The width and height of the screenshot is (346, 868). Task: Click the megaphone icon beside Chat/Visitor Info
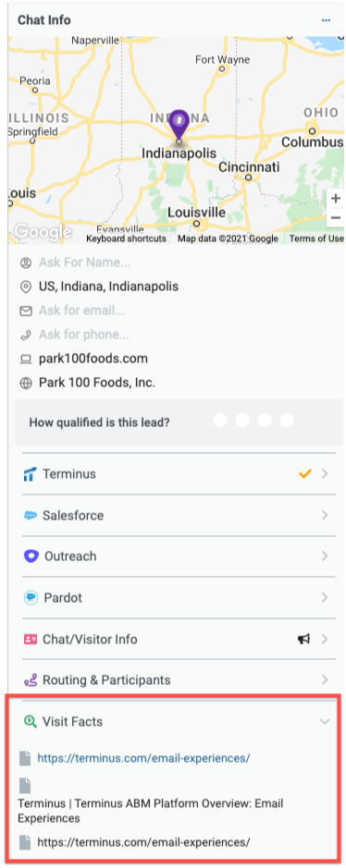pyautogui.click(x=303, y=639)
